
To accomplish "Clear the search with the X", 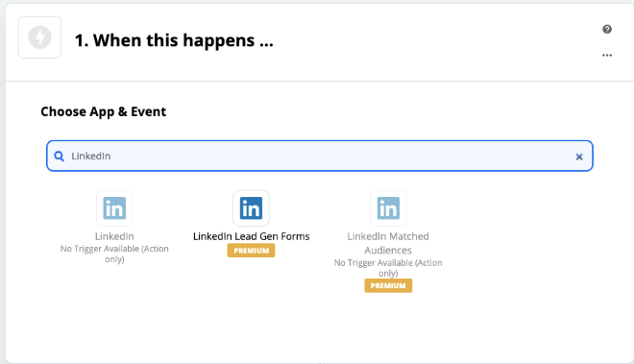I will [x=579, y=157].
